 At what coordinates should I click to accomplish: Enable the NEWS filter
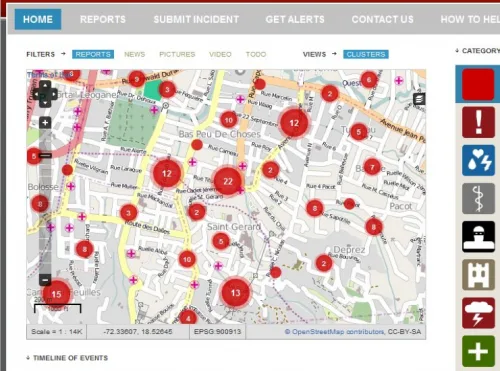(x=135, y=54)
